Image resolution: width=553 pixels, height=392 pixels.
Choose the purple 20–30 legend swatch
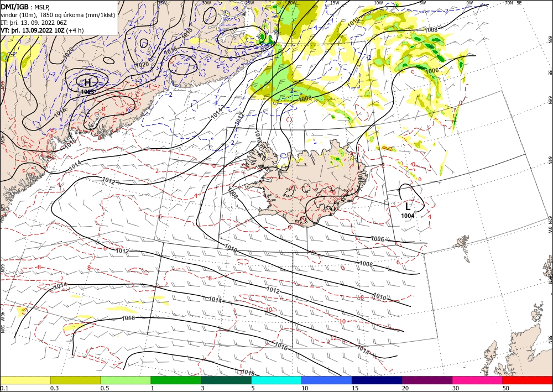pyautogui.click(x=427, y=380)
